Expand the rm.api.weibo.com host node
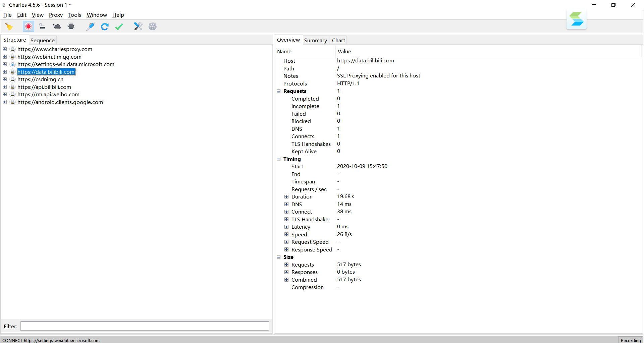 pos(5,94)
